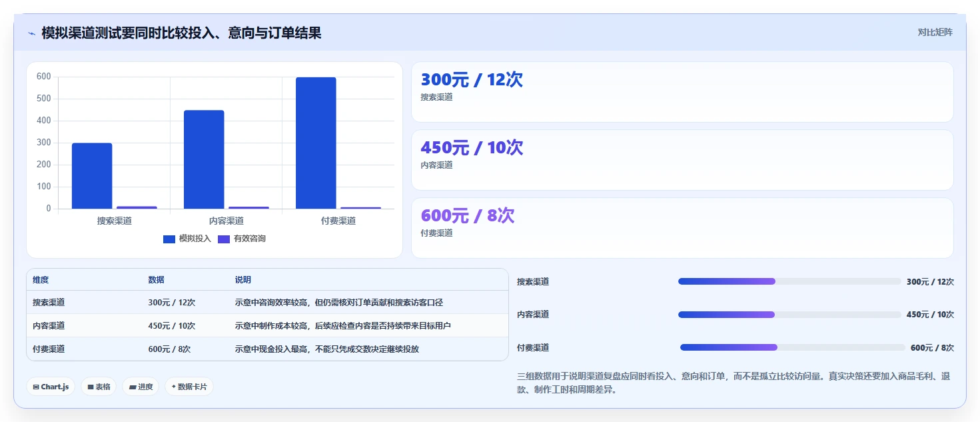Click the note starting 示意中咨询效率较高

[339, 303]
